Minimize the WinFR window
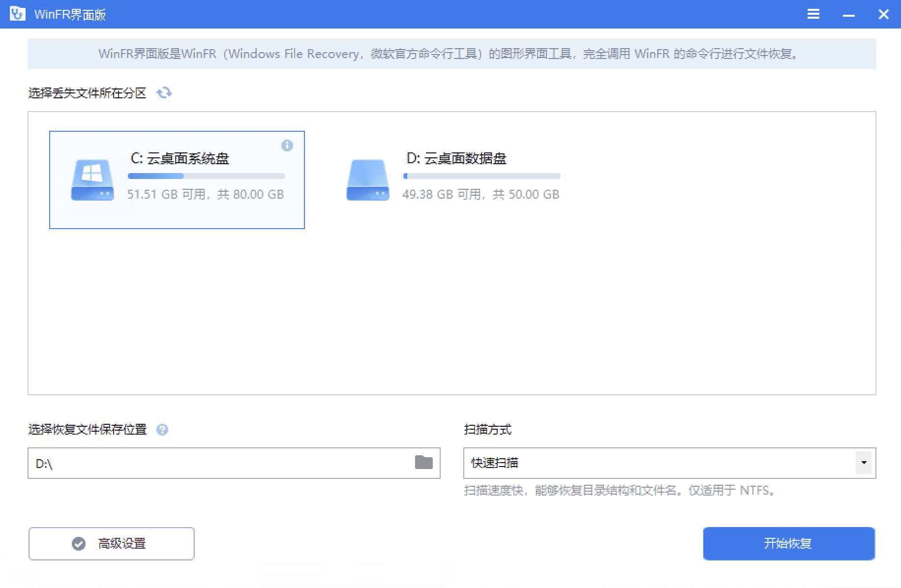The width and height of the screenshot is (901, 588). pos(849,14)
